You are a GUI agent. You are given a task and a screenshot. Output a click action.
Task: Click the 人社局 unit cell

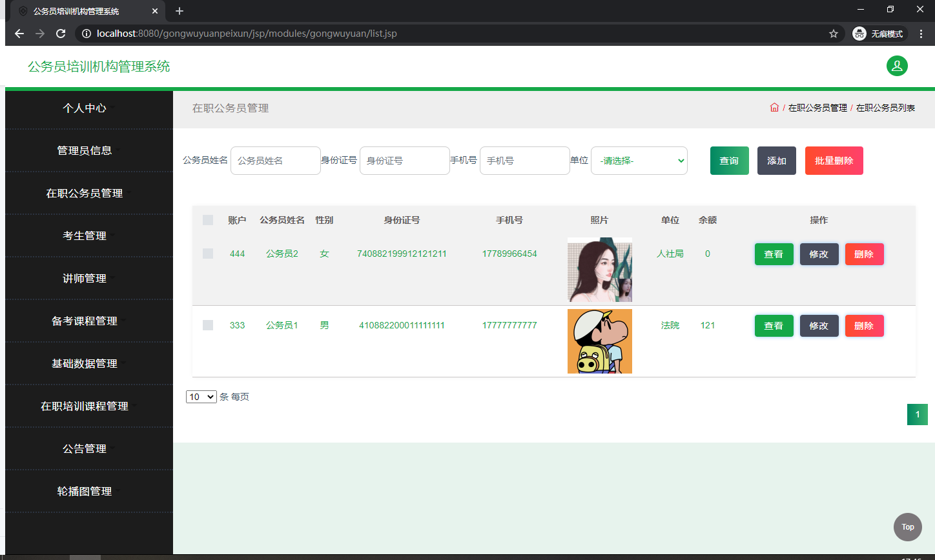point(670,254)
